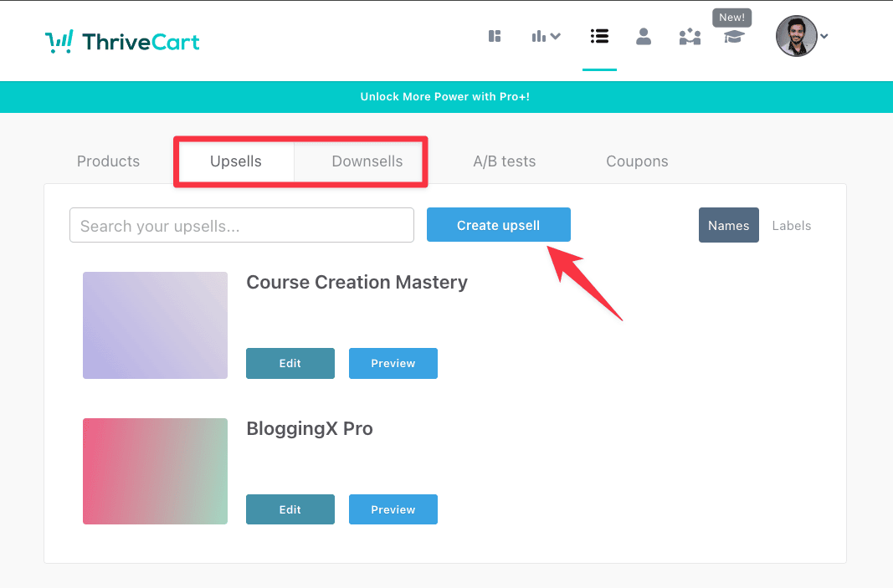This screenshot has width=893, height=588.
Task: Open the products list icon
Action: 599,37
